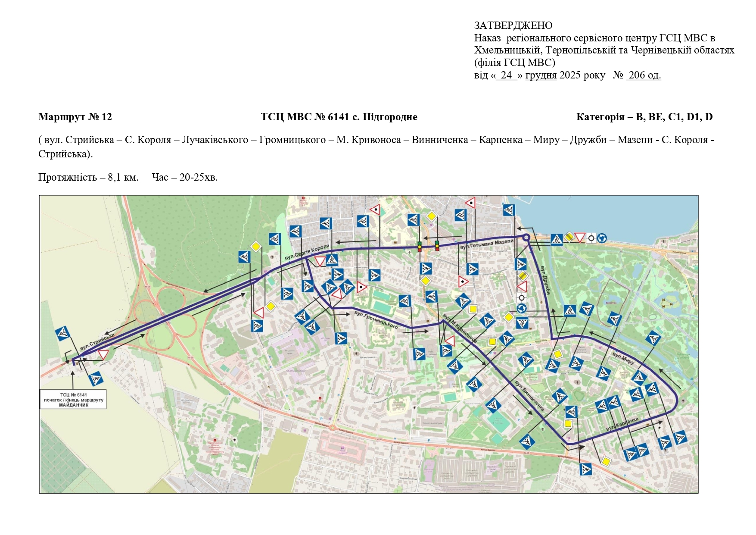Click the pedestrian crossing sign below ТСЦ start point
This screenshot has height=535, width=756.
tap(95, 379)
